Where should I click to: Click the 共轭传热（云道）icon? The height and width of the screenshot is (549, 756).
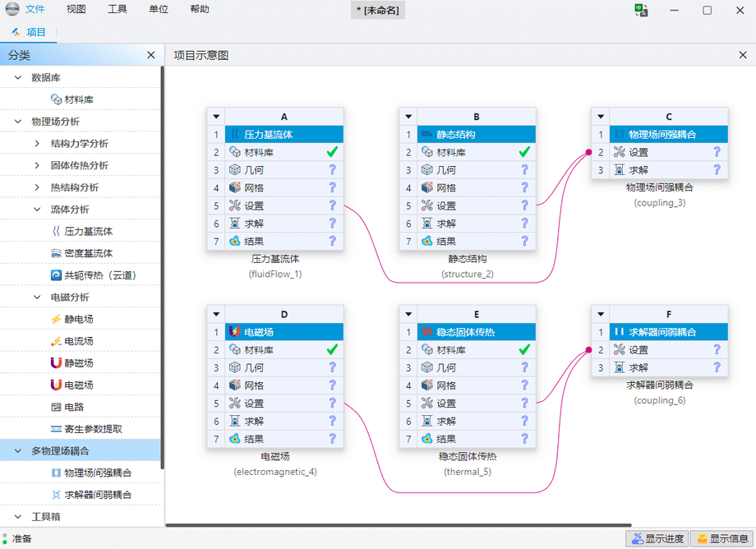(x=56, y=275)
